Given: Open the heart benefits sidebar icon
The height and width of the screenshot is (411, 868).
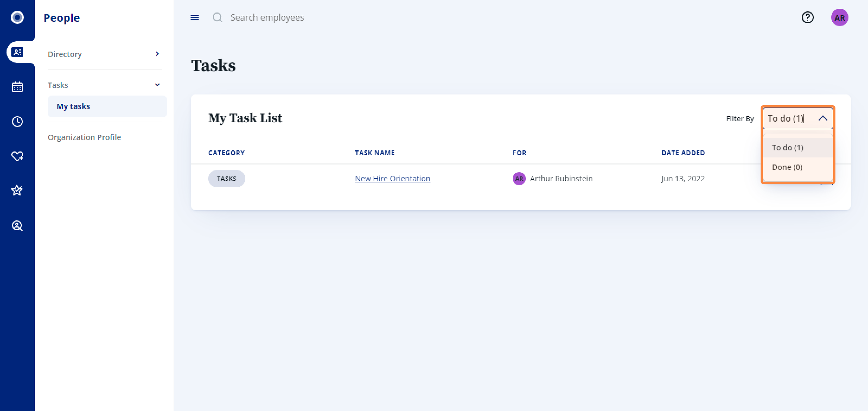Looking at the screenshot, I should click(x=17, y=156).
